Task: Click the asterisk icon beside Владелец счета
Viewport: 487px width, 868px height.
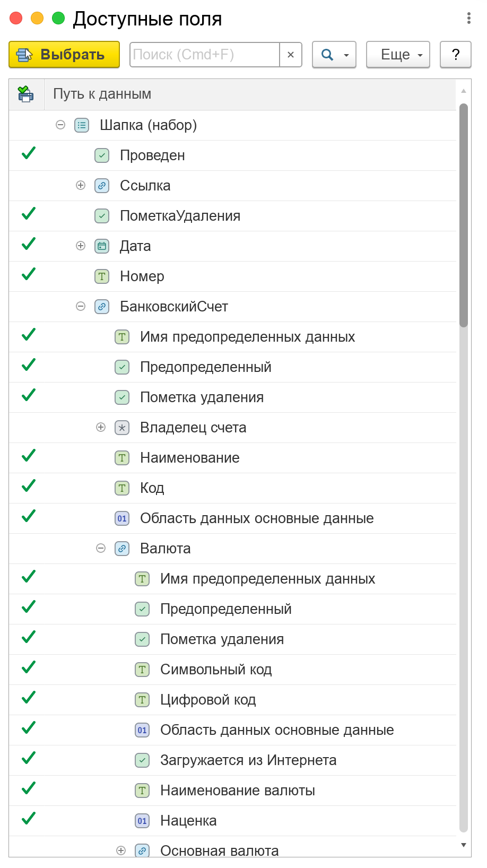Action: point(122,428)
